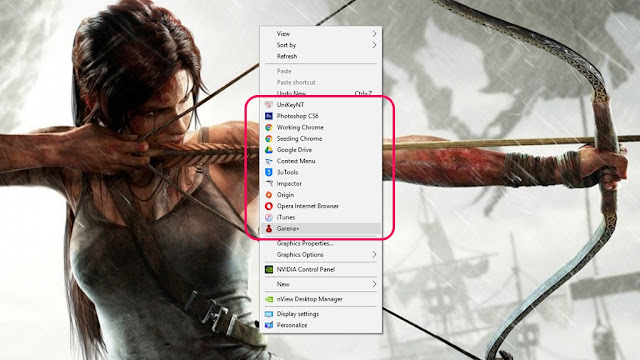Open Google Drive entry
The width and height of the screenshot is (640, 360).
pos(321,150)
